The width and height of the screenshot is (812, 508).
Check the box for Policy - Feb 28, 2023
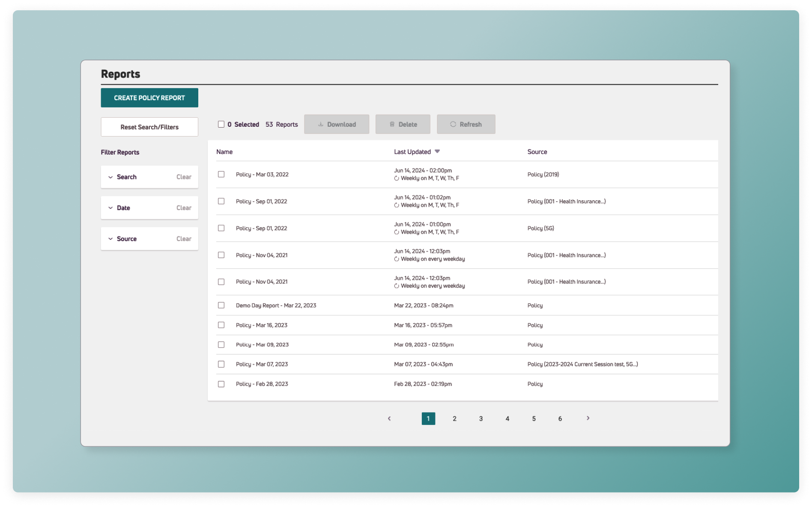(221, 384)
